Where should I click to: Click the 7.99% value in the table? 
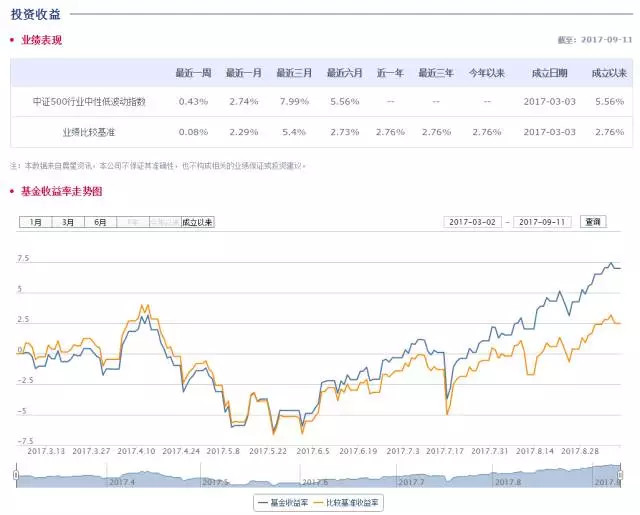coord(294,101)
